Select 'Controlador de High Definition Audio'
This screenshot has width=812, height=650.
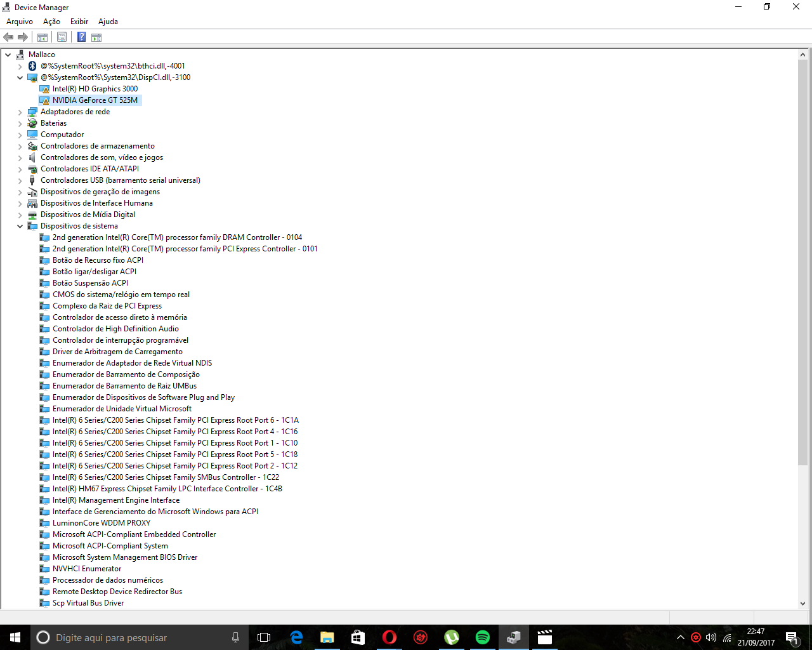(115, 329)
